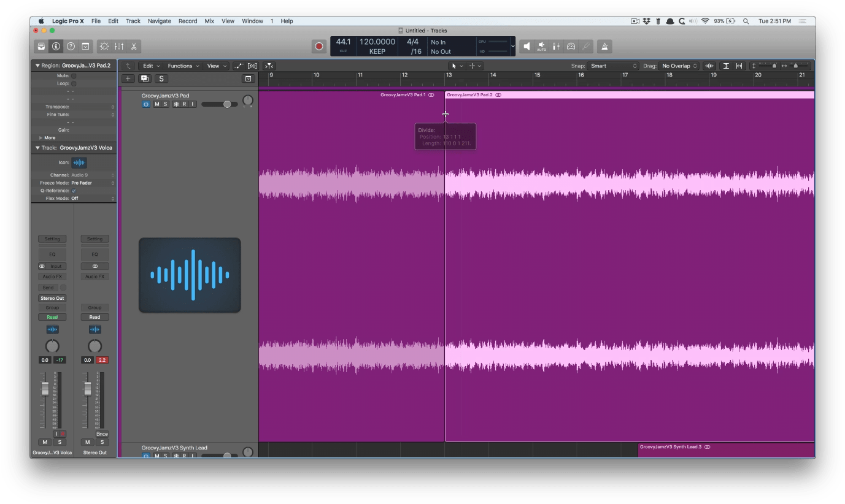Toggle the Metronome click button

tap(604, 47)
